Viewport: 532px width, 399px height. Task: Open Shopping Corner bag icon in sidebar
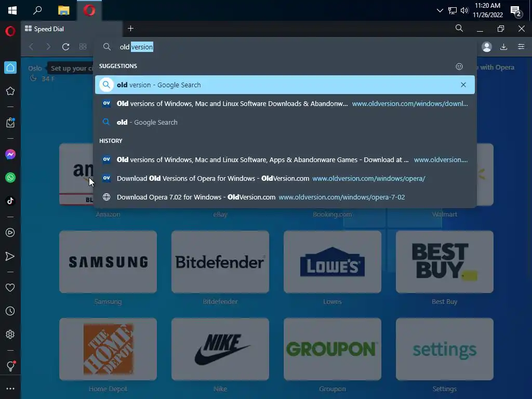(10, 123)
